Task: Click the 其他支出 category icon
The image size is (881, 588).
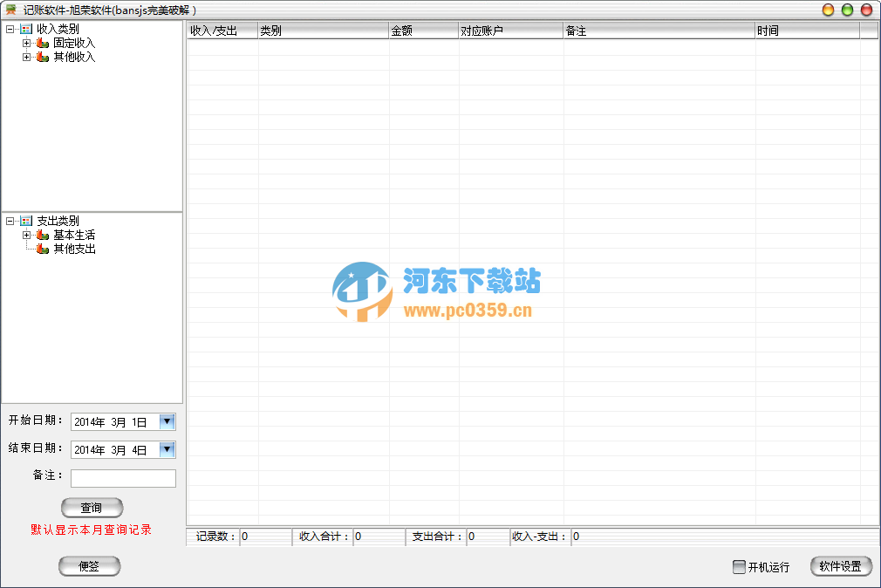Action: [42, 249]
